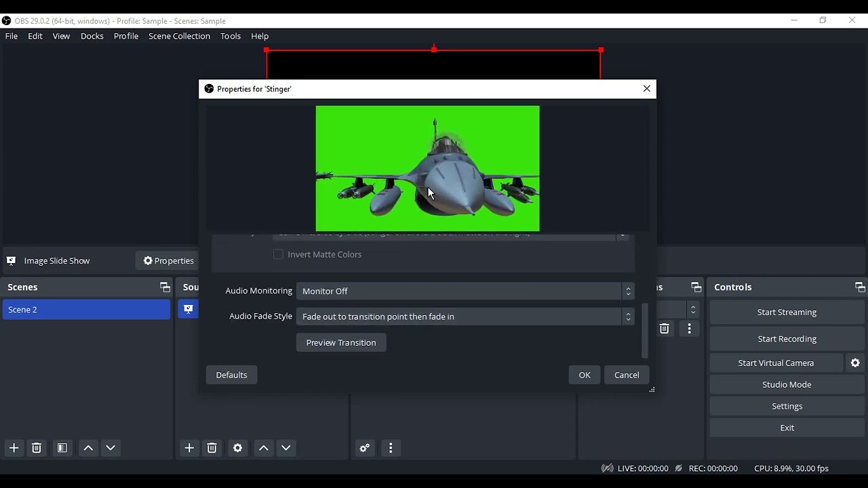Open the Tools menu
This screenshot has height=488, width=868.
pyautogui.click(x=231, y=37)
